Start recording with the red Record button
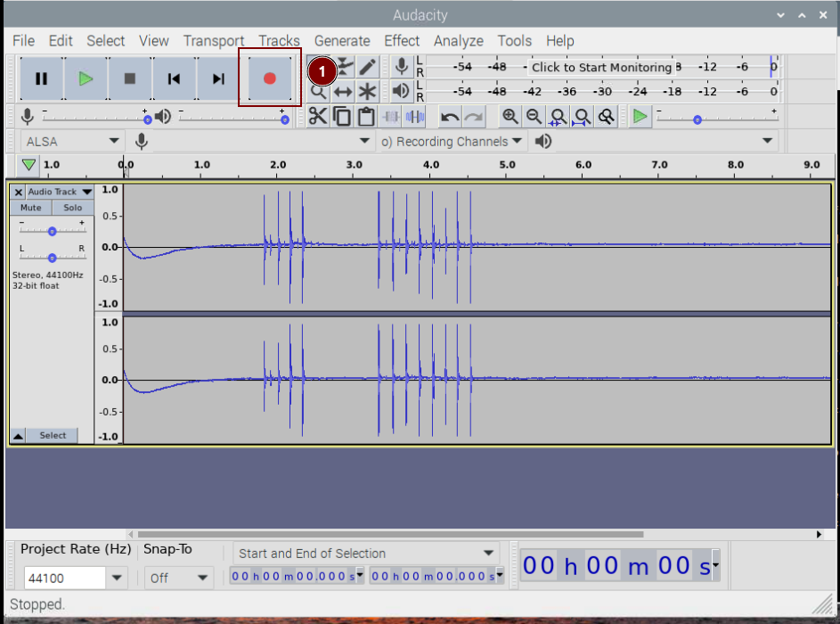 (x=270, y=78)
